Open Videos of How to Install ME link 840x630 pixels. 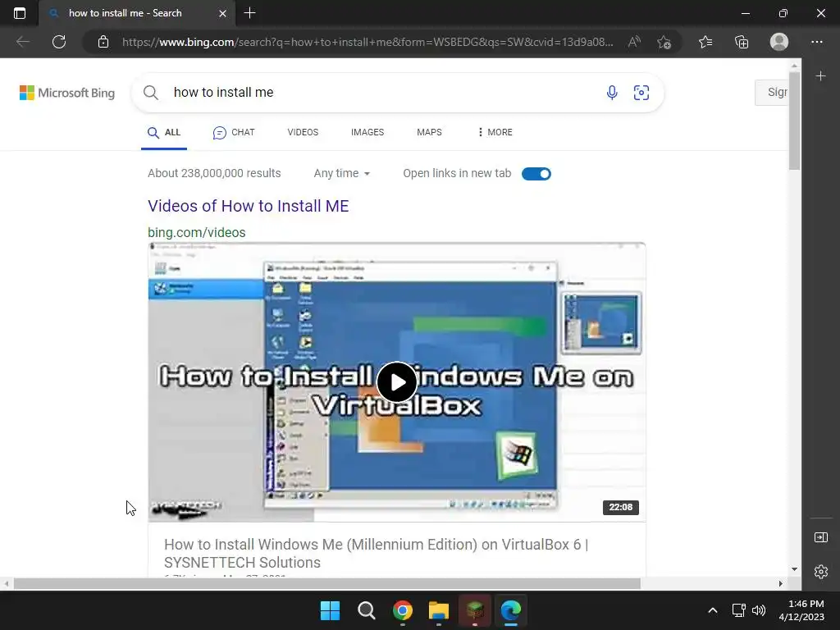coord(248,206)
